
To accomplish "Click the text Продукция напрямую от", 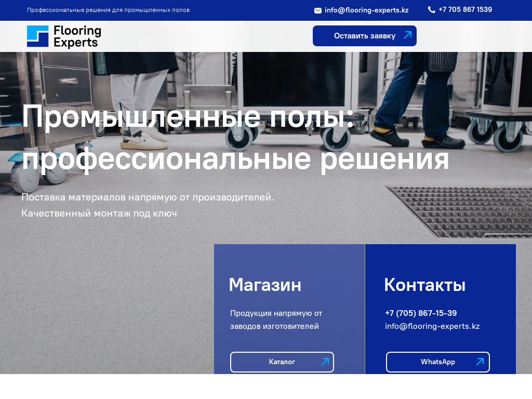I will [276, 313].
